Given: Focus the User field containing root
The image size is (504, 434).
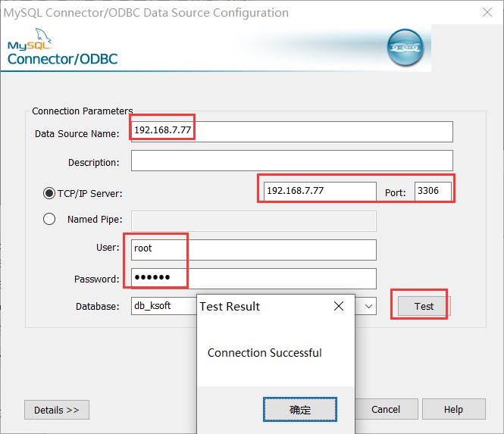Looking at the screenshot, I should [x=254, y=249].
